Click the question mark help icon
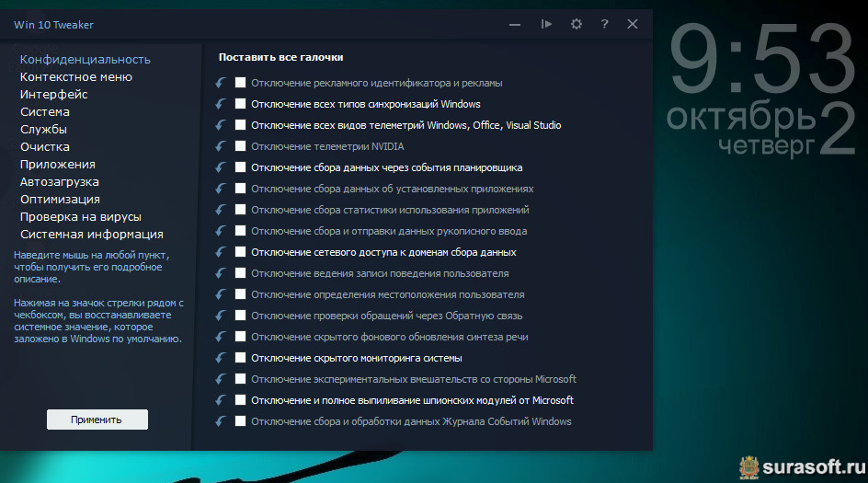The image size is (868, 483). [x=604, y=25]
